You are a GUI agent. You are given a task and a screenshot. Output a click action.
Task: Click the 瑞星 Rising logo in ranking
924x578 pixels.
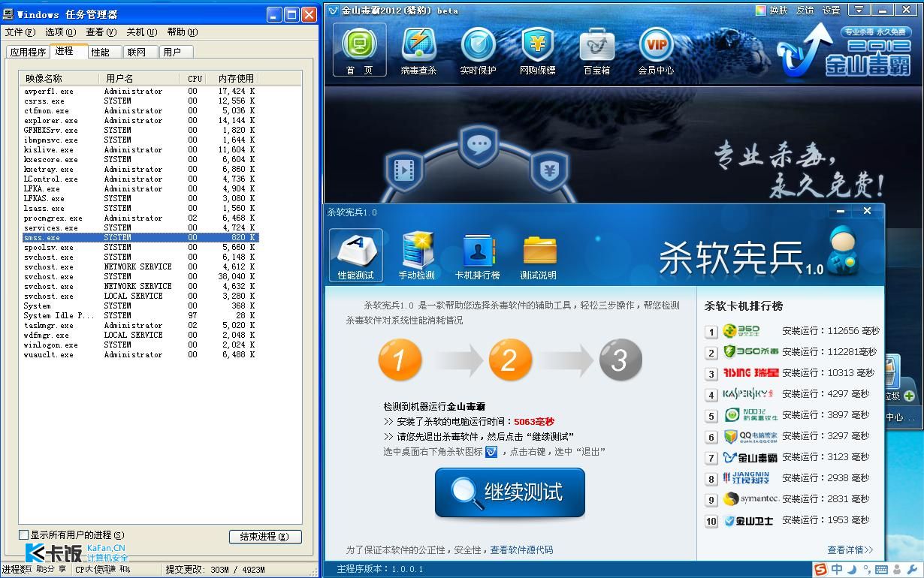(x=750, y=372)
